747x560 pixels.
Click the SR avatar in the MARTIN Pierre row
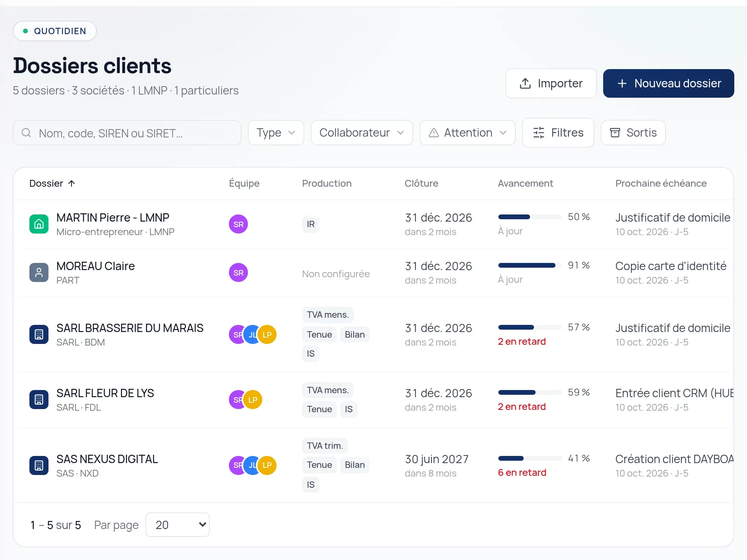(238, 224)
